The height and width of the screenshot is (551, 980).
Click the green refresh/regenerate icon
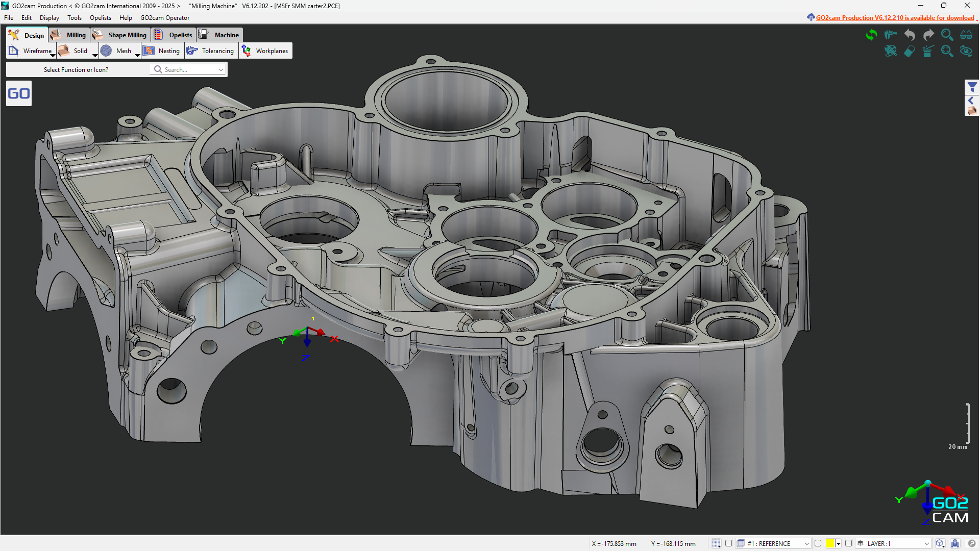click(872, 35)
